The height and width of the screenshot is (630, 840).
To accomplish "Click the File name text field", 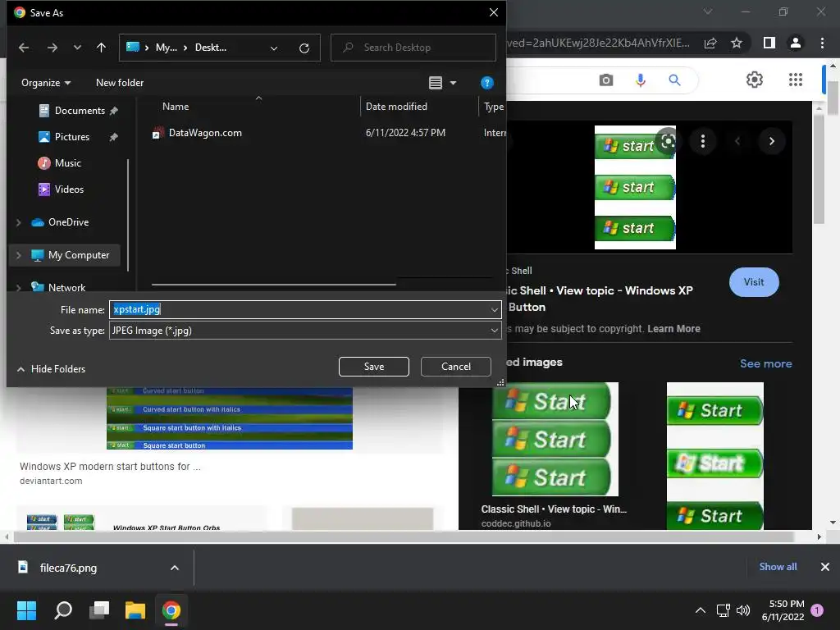I will (x=299, y=309).
